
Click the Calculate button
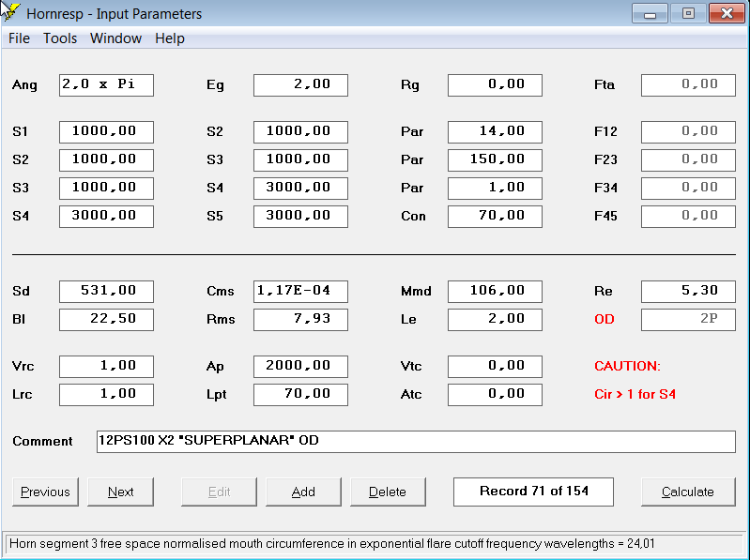(688, 492)
